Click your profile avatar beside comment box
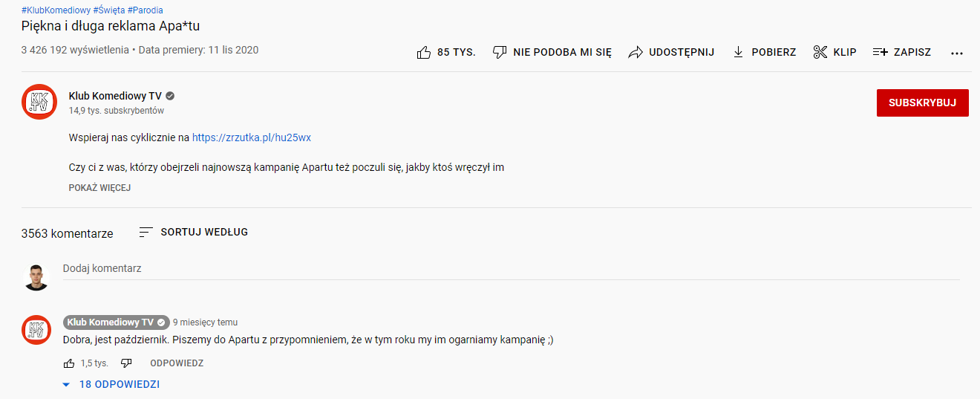The image size is (980, 399). tap(36, 277)
